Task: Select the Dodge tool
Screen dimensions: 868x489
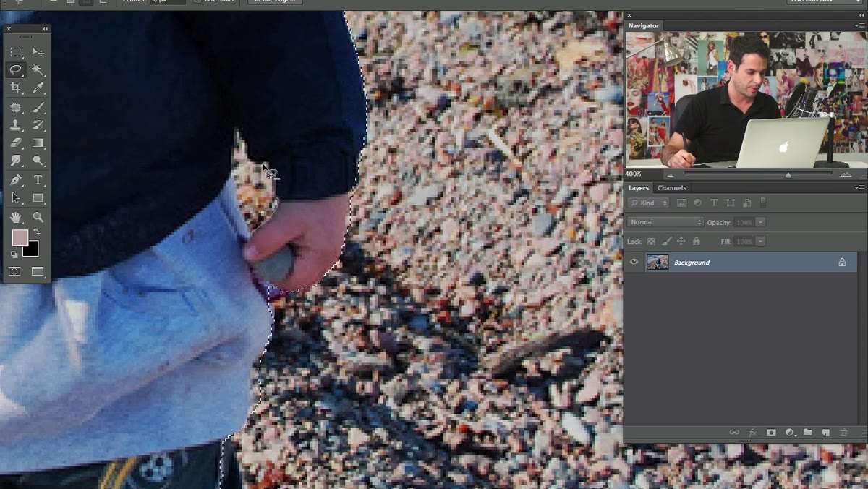Action: [x=38, y=161]
